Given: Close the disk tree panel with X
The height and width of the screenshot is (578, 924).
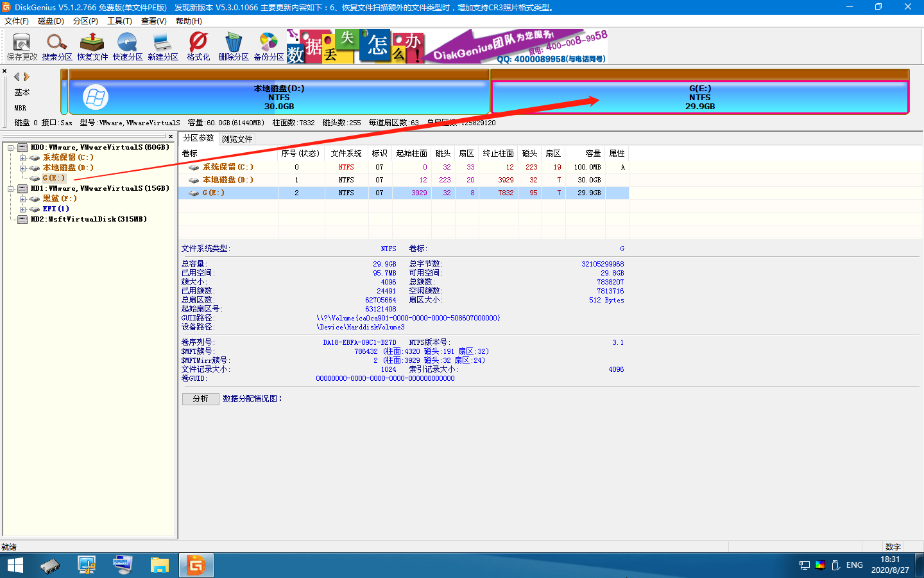Looking at the screenshot, I should coord(171,136).
